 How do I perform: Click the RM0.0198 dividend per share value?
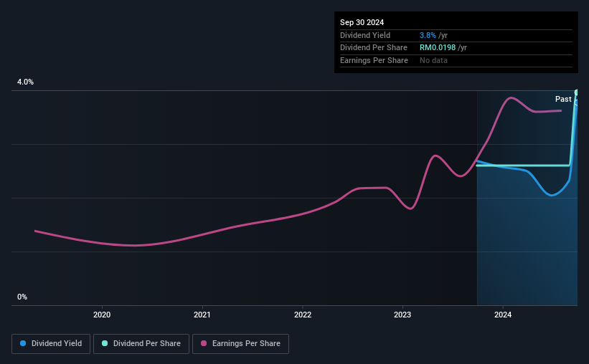click(437, 48)
